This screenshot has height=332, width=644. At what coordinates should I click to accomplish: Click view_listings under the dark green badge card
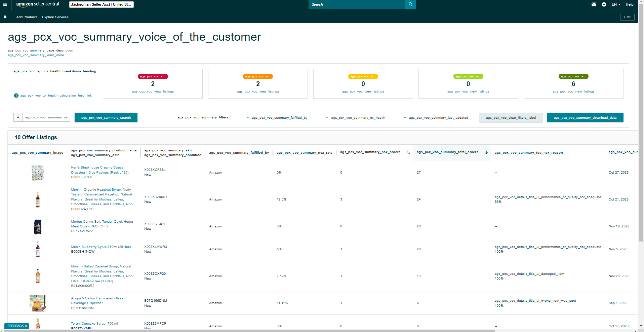click(573, 91)
